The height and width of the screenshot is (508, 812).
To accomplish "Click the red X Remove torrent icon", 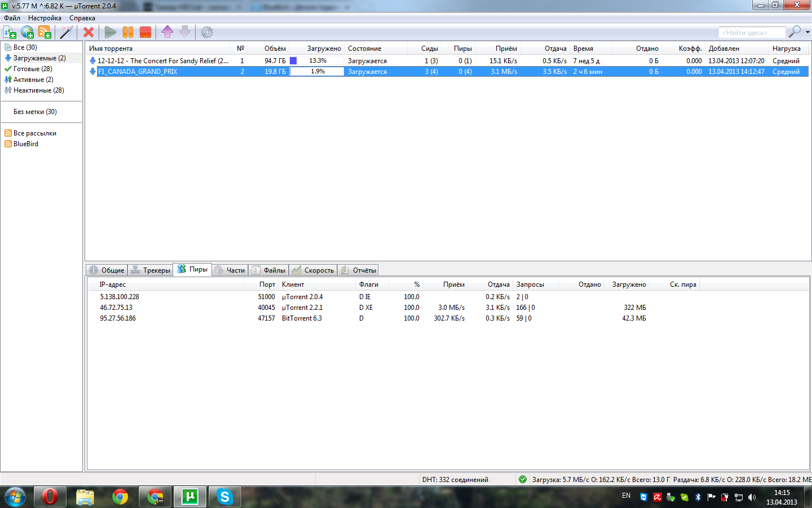I will pyautogui.click(x=89, y=32).
